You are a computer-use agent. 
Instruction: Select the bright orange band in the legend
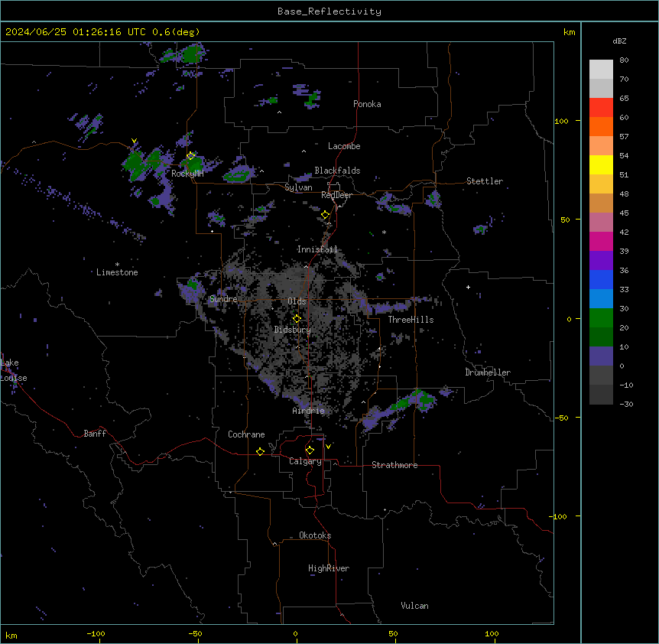click(x=601, y=127)
